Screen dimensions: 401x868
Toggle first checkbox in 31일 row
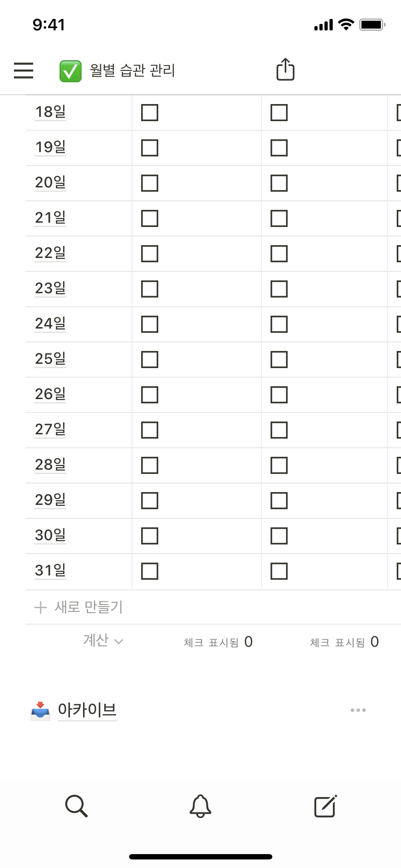click(x=150, y=571)
